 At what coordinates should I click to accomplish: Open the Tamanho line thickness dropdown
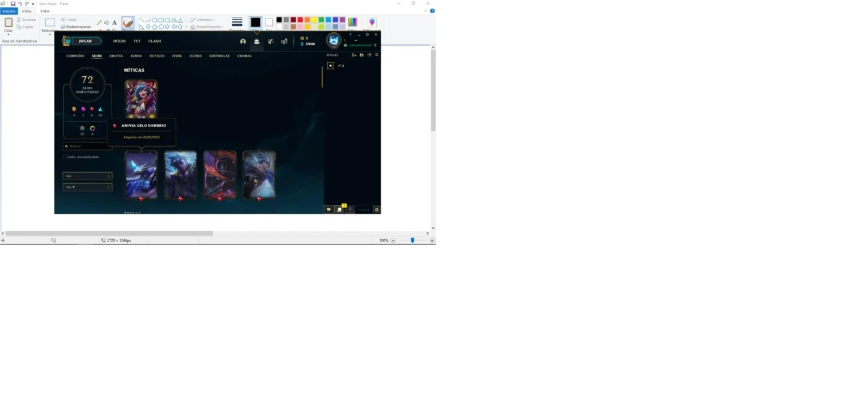coord(237,24)
